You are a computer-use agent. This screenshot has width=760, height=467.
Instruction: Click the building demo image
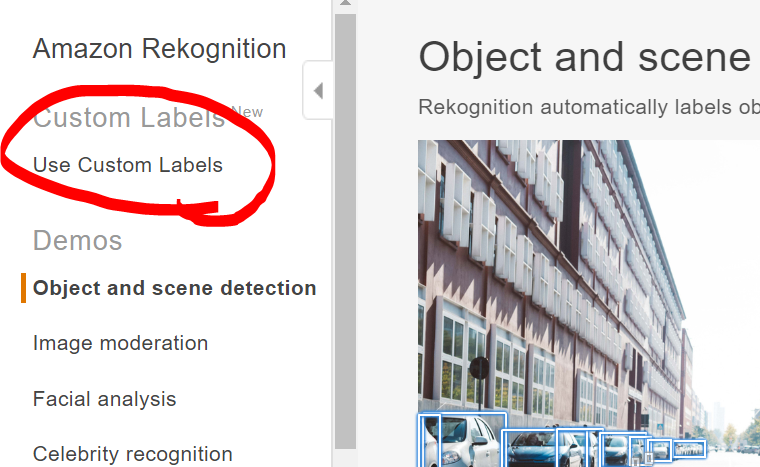point(589,304)
